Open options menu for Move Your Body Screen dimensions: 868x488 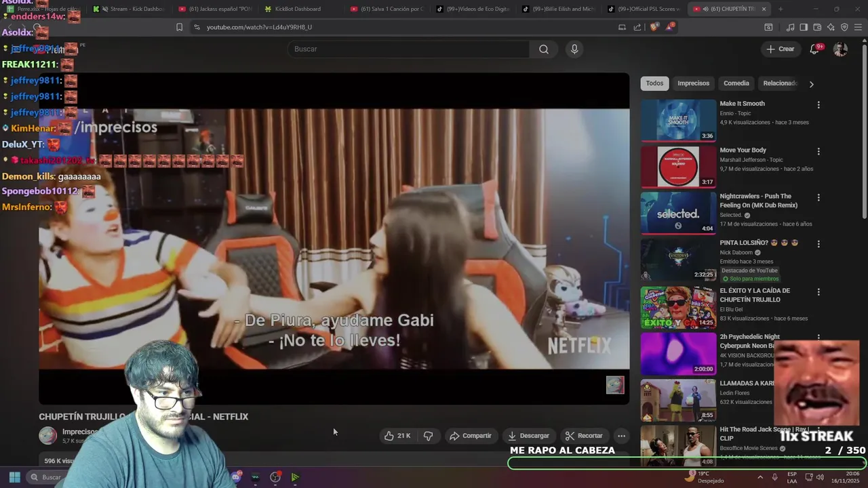click(818, 151)
